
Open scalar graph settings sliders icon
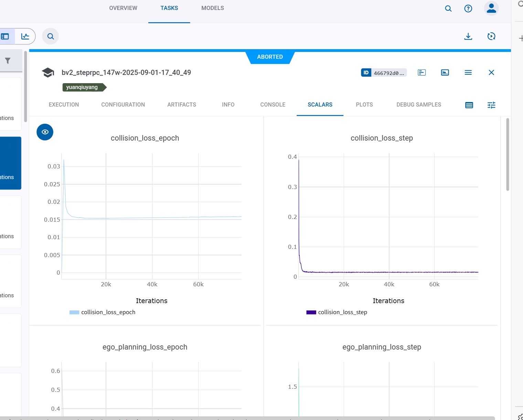[491, 105]
